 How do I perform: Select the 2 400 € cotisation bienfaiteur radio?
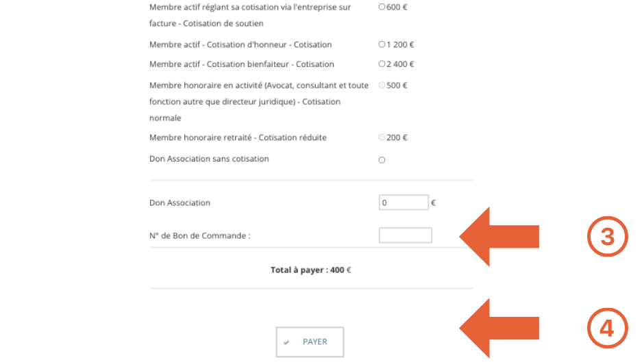pyautogui.click(x=382, y=64)
